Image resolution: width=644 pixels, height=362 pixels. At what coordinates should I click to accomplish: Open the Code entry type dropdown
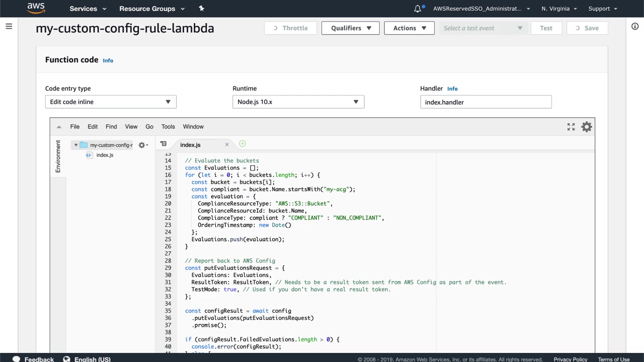pyautogui.click(x=111, y=102)
